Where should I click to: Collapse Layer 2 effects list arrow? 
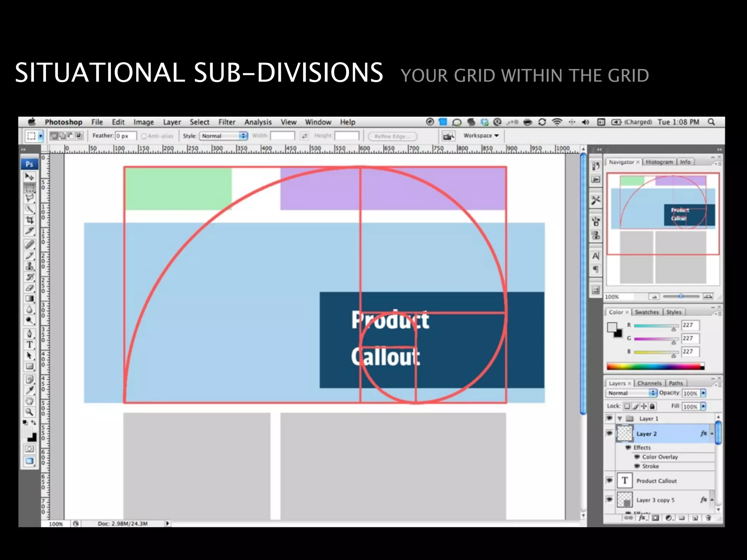tap(712, 433)
